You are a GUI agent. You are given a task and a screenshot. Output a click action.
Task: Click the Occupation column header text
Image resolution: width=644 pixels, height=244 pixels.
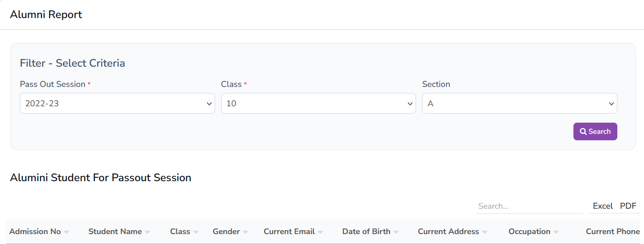[529, 232]
